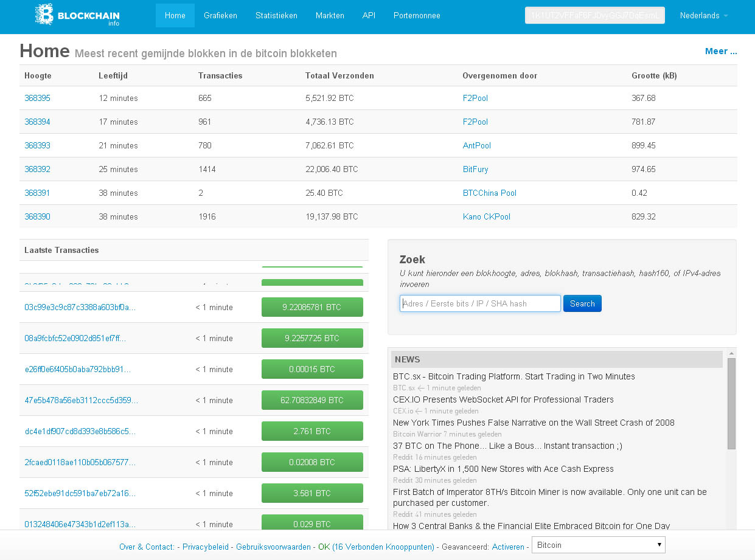This screenshot has width=755, height=560.
Task: Open the Bitcoin currency dropdown in footer
Action: coord(599,545)
